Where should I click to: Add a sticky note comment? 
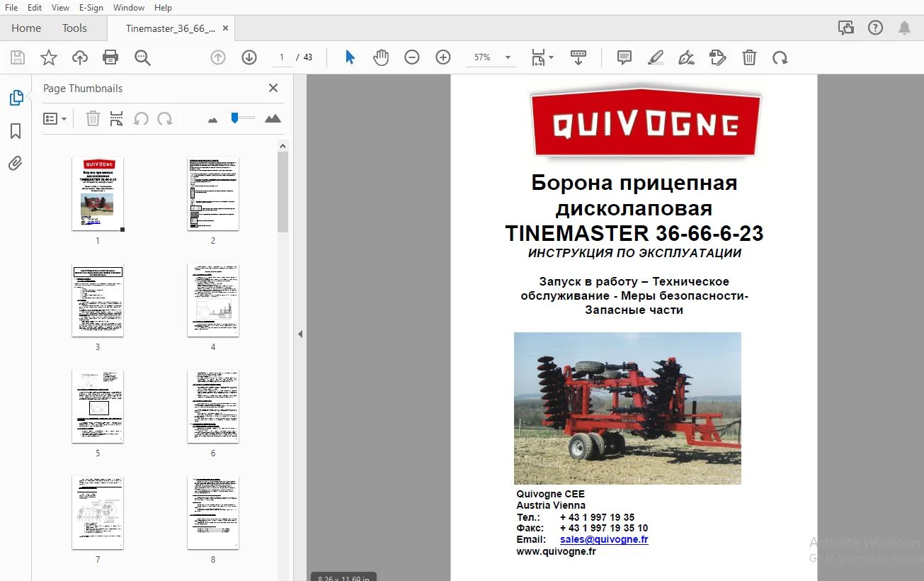(624, 57)
